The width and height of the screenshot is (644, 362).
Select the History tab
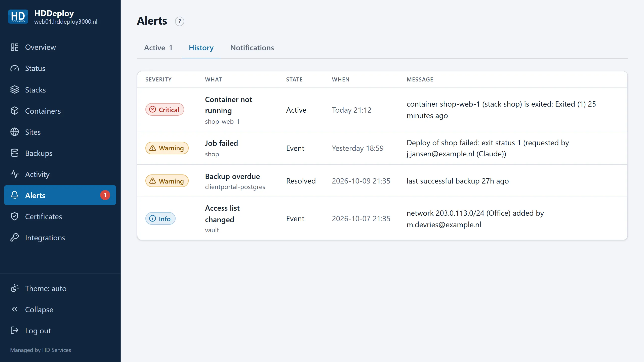[x=201, y=48]
